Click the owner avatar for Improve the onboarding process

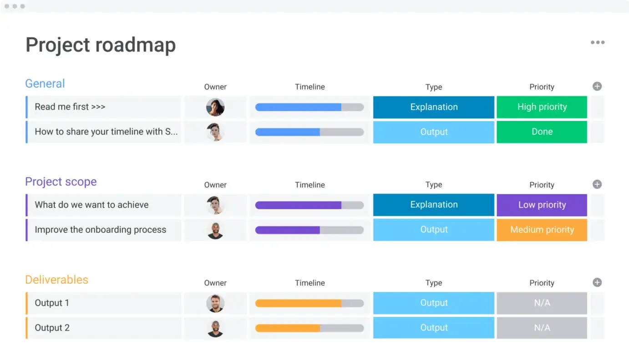(215, 230)
